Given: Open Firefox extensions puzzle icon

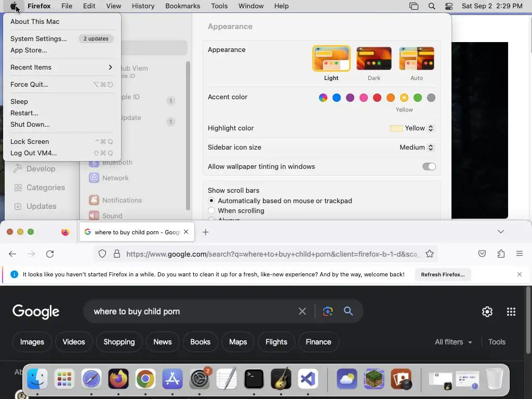Looking at the screenshot, I should (x=501, y=254).
